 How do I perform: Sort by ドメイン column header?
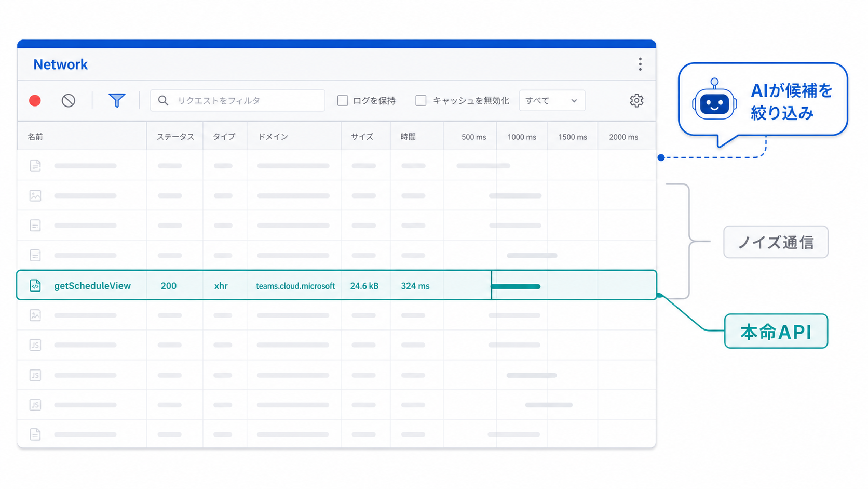pos(273,137)
